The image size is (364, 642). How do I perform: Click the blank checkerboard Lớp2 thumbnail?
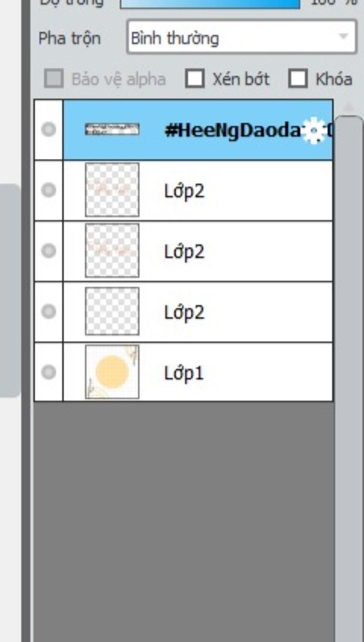[x=112, y=311]
